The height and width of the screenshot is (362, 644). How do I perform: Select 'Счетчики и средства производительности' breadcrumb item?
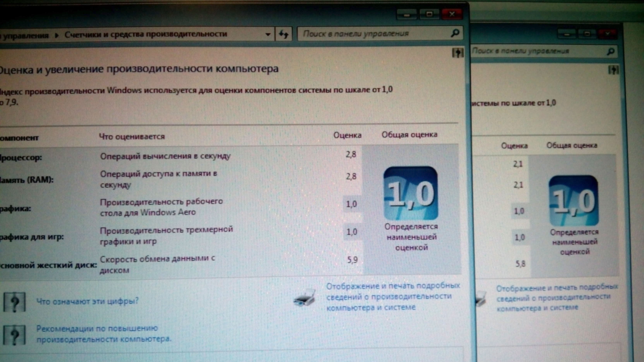(x=146, y=34)
